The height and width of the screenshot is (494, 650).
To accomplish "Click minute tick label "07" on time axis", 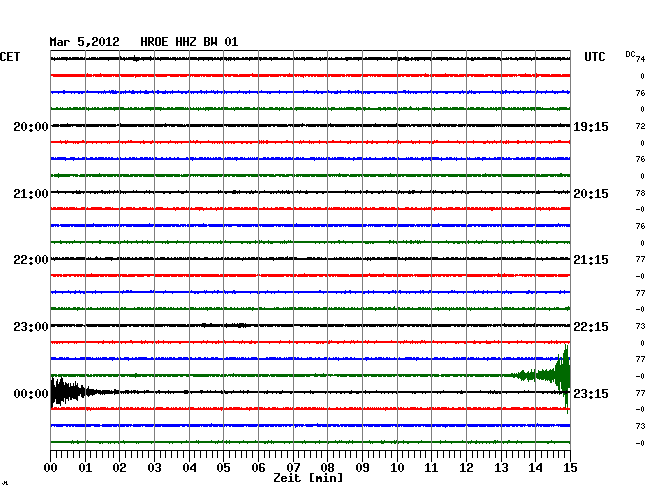I will (293, 467).
